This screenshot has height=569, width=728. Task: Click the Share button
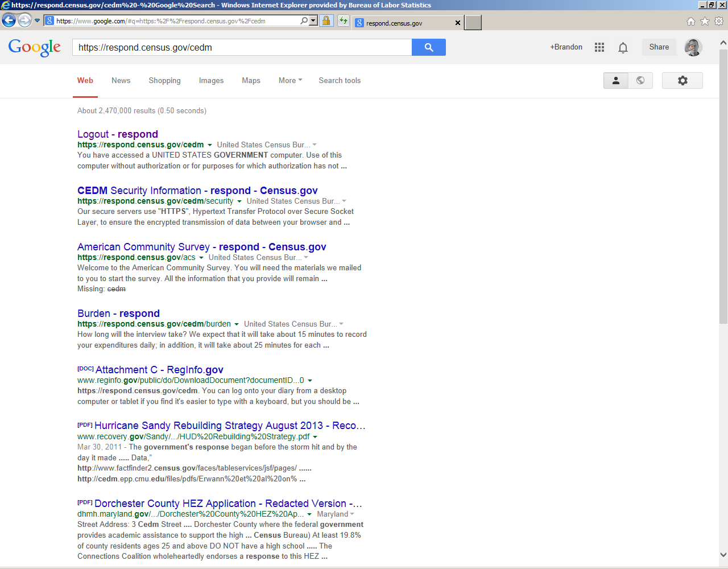(x=659, y=47)
